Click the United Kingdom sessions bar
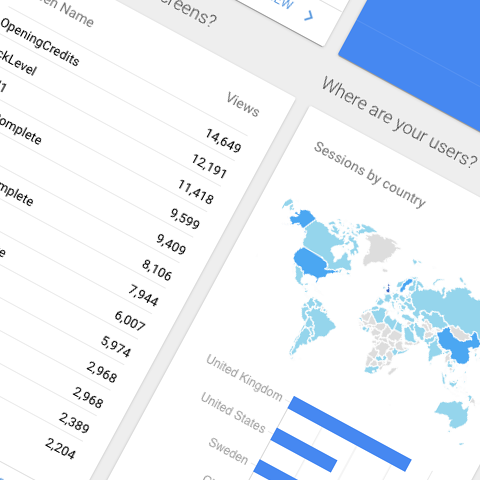This screenshot has width=480, height=480. pos(349,434)
